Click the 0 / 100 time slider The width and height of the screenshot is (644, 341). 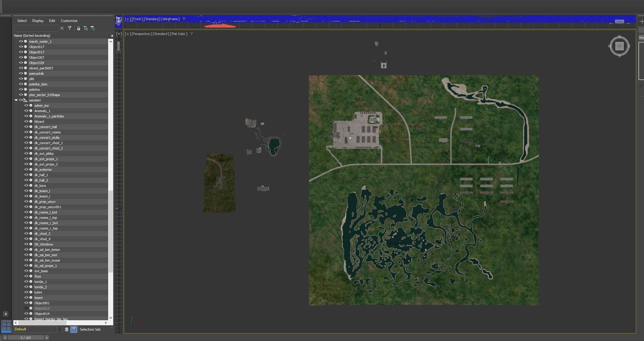(26, 338)
